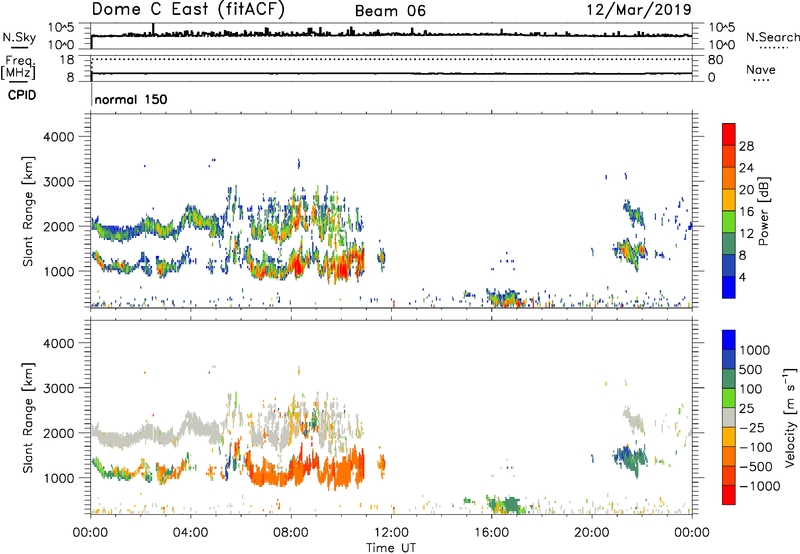The width and height of the screenshot is (800, 554).
Task: Click the '20' tick on Power colorbar
Action: click(746, 190)
